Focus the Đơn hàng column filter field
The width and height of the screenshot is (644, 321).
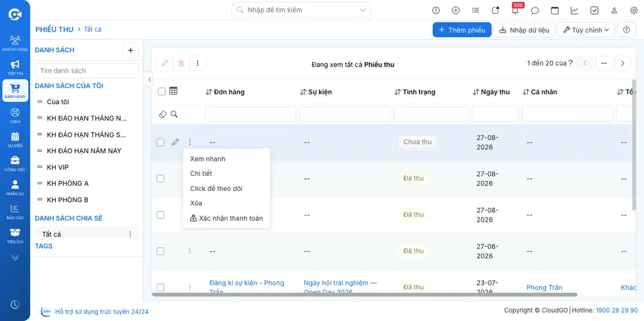pyautogui.click(x=250, y=114)
